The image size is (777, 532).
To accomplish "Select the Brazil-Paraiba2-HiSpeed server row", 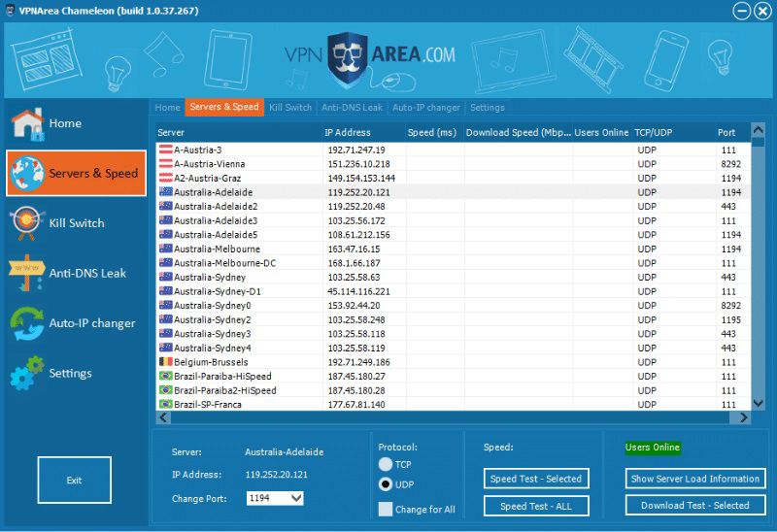I will point(454,390).
